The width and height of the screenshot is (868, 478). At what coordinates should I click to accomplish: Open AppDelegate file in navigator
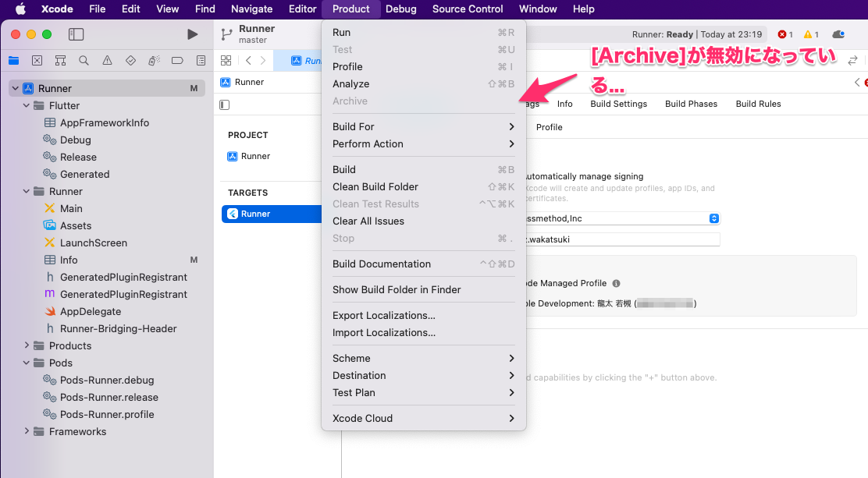coord(91,311)
